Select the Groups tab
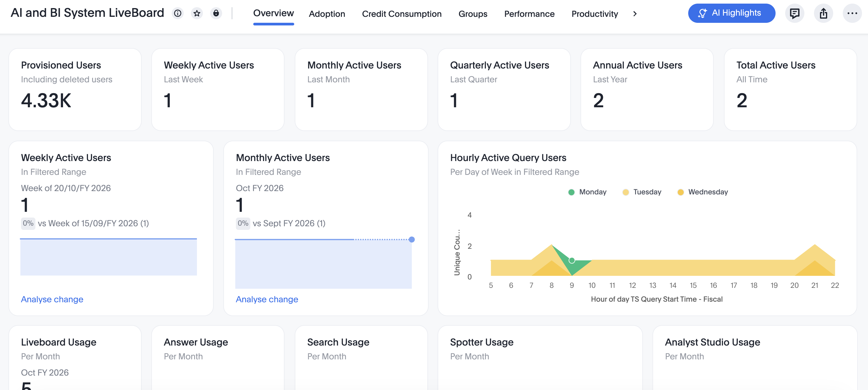Screen dimensions: 868x390 (473, 14)
